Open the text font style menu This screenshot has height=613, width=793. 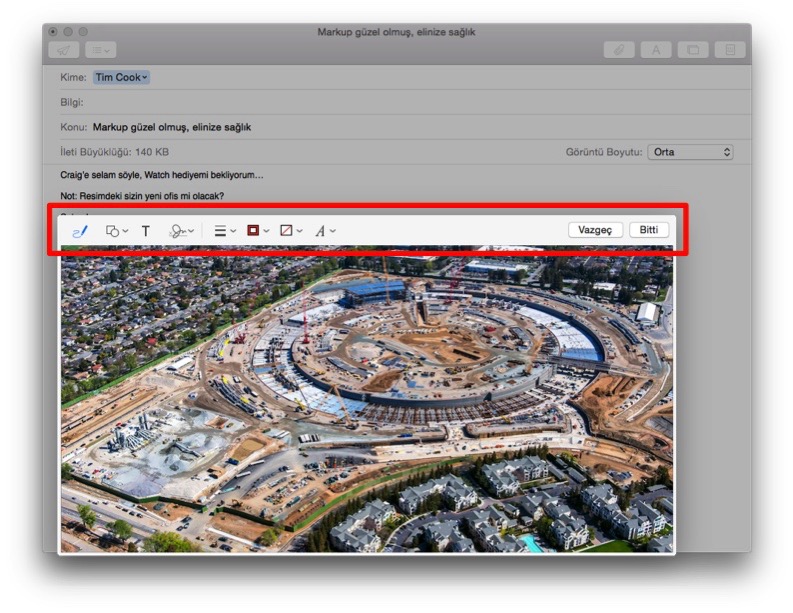tap(325, 230)
